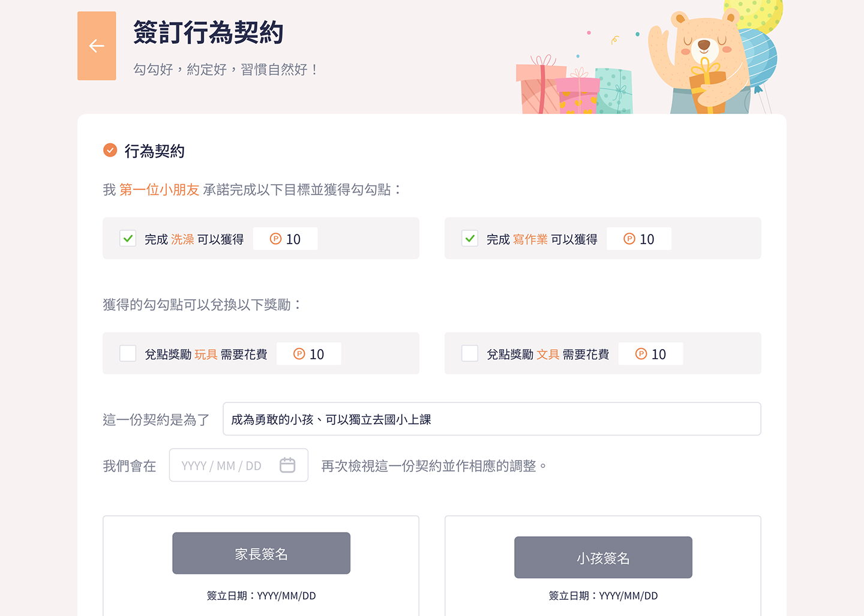Click the 家長簽名 button
Screen dimensions: 864x616
click(x=261, y=553)
